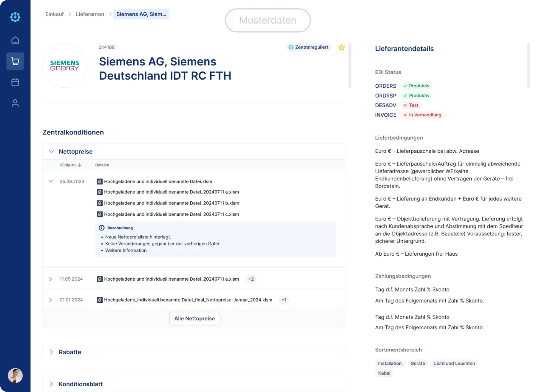This screenshot has height=392, width=536.
Task: Click the main content scrollbar
Action: pos(350,65)
